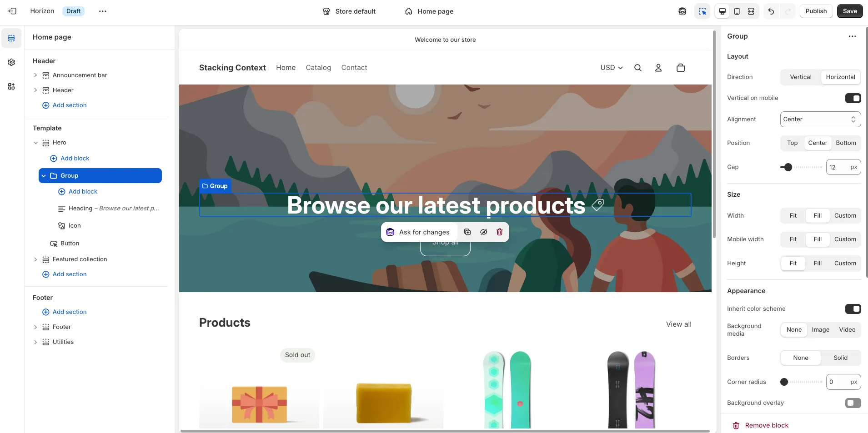Open the theme settings gear icon
868x433 pixels.
click(x=11, y=62)
